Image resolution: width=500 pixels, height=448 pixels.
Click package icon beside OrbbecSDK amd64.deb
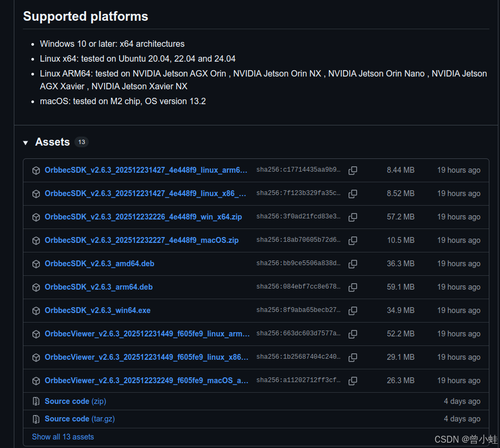[x=36, y=264]
